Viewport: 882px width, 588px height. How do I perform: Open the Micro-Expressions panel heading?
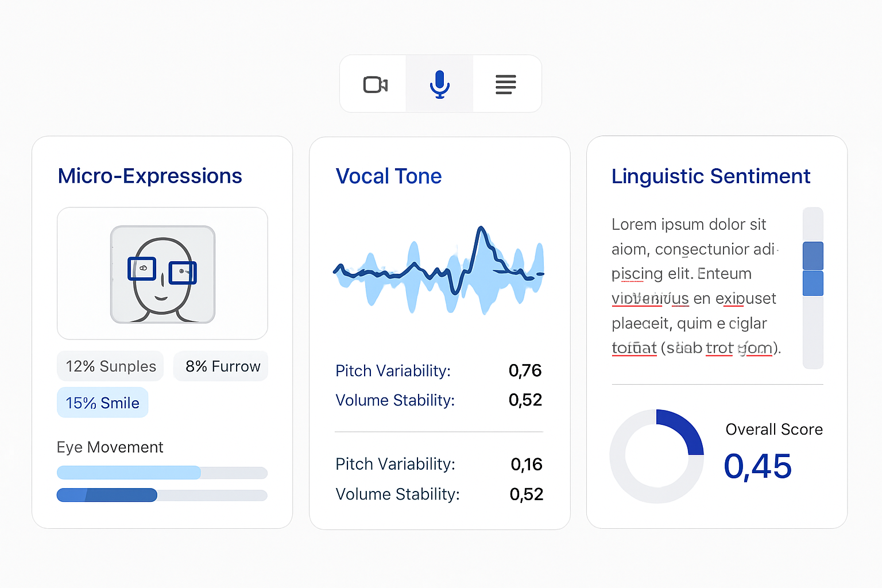pos(150,176)
